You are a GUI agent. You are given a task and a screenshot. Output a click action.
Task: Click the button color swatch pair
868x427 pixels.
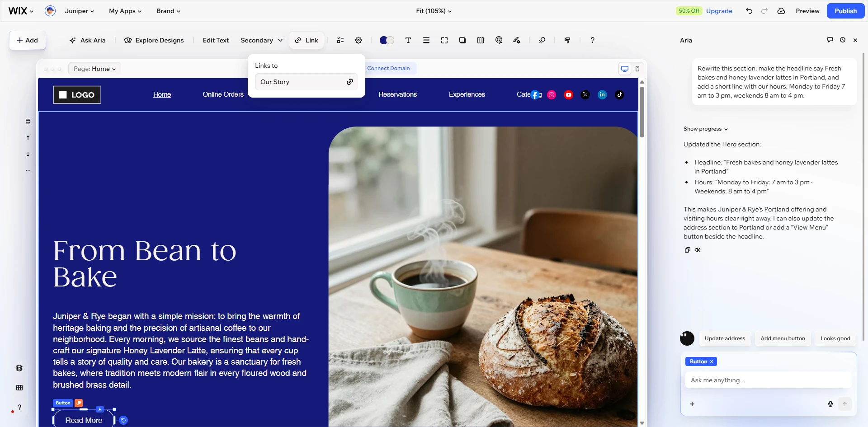[x=387, y=40]
